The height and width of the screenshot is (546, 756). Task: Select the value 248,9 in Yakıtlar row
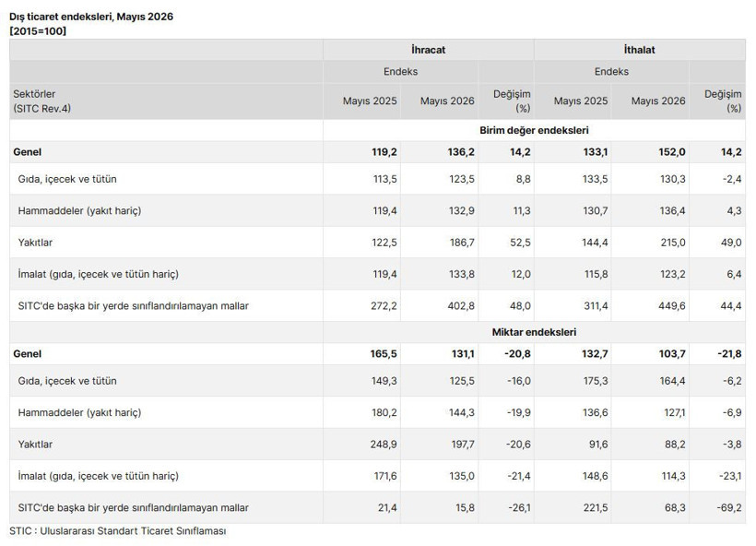coord(384,445)
